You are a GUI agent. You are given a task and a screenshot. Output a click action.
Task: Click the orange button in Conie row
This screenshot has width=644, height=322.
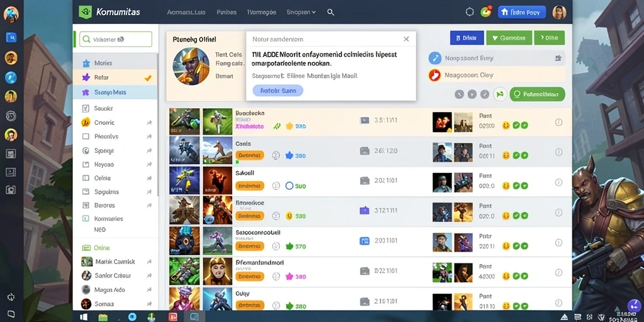point(250,156)
